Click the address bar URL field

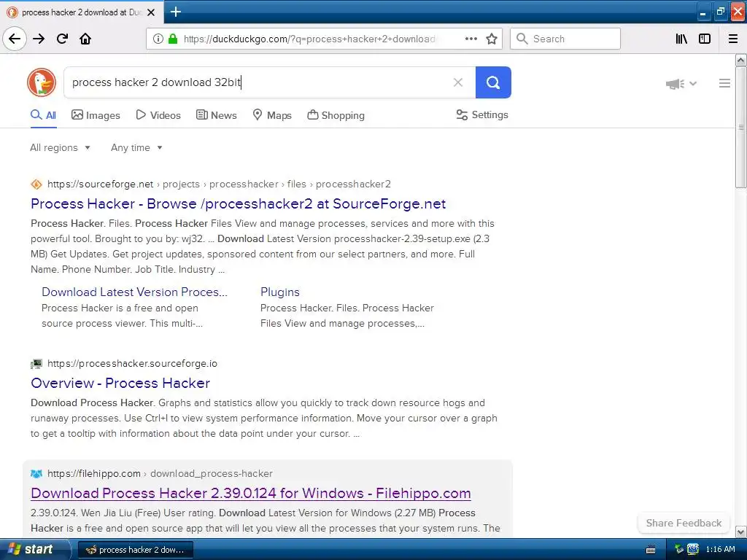309,39
